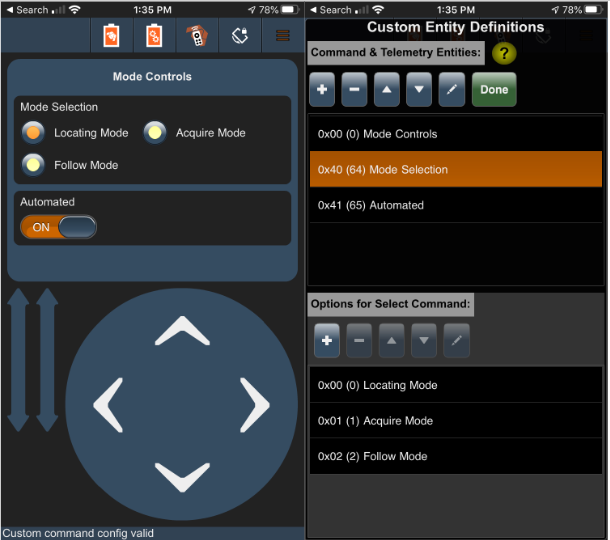Click the Custom command config valid status
Screen dimensions: 610x540
coord(78,533)
